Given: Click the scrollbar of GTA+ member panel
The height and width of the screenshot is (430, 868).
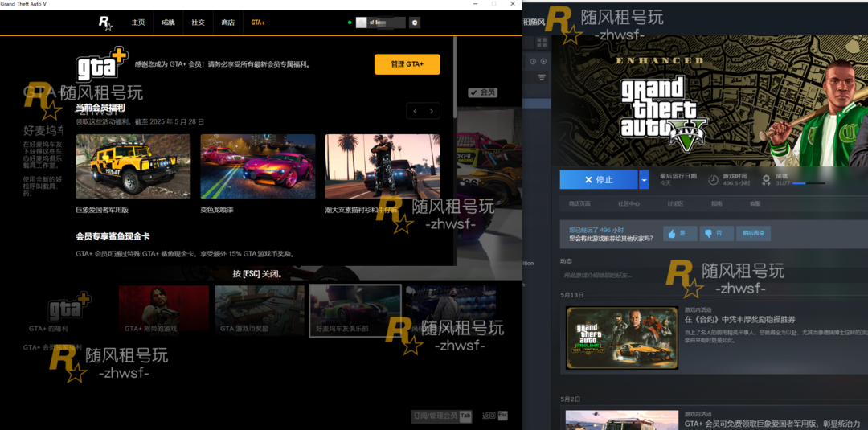Looking at the screenshot, I should pos(455,77).
